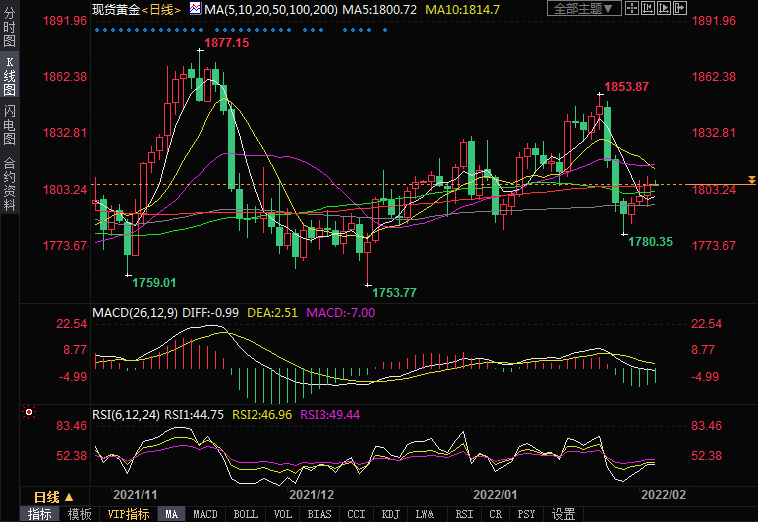Click the 1877.15 peak candlestick label
The image size is (758, 522).
[x=226, y=45]
